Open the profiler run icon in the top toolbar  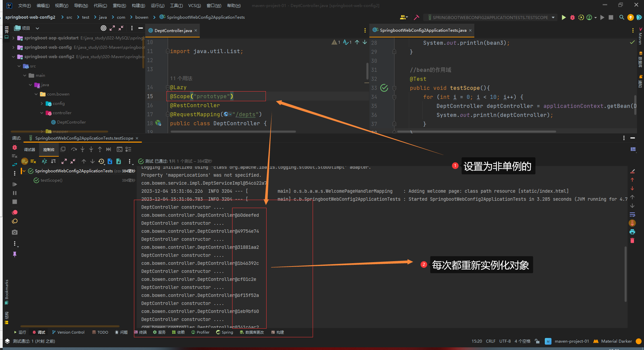coord(590,17)
